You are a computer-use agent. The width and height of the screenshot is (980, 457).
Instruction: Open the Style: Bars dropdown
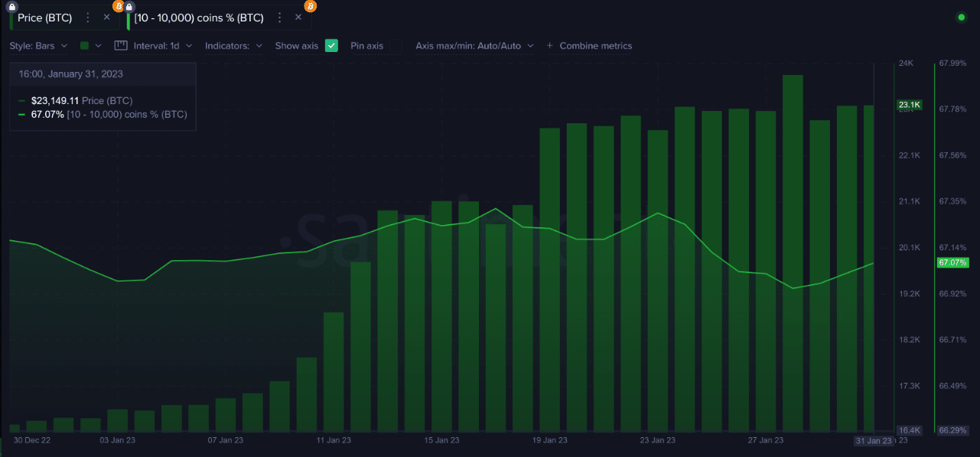pos(38,46)
